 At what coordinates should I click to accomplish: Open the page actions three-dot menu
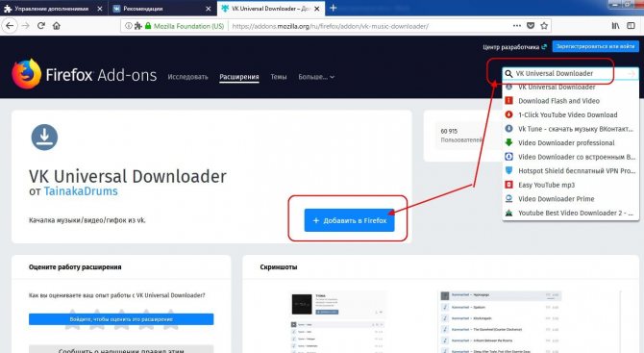pyautogui.click(x=517, y=25)
